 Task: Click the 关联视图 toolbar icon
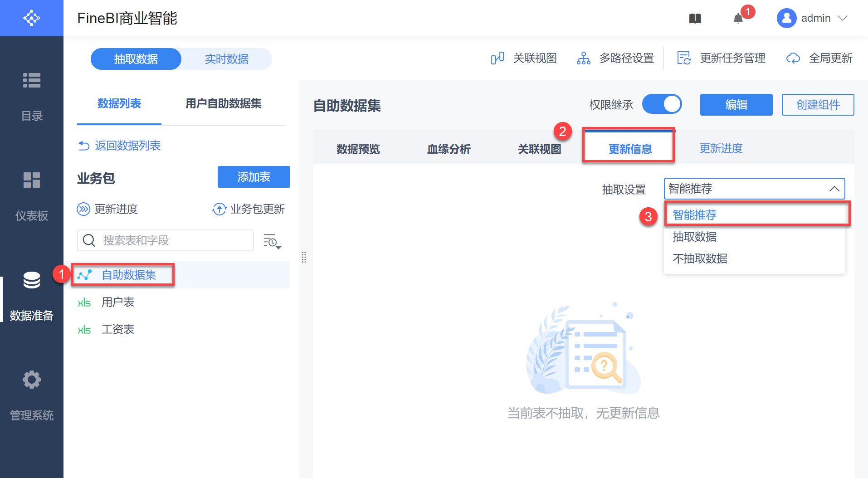tap(497, 59)
